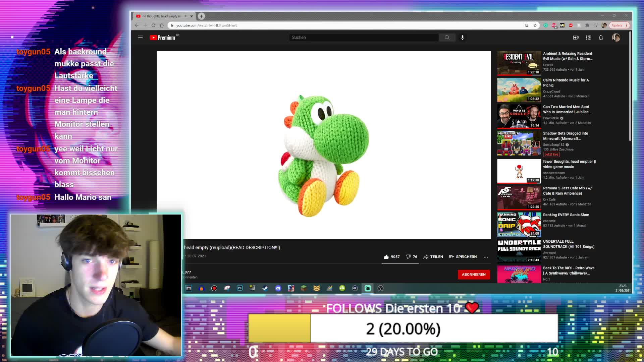The image size is (644, 362).
Task: Open UNDERTALE FULL SOUNDTRACK video title
Action: tap(569, 244)
